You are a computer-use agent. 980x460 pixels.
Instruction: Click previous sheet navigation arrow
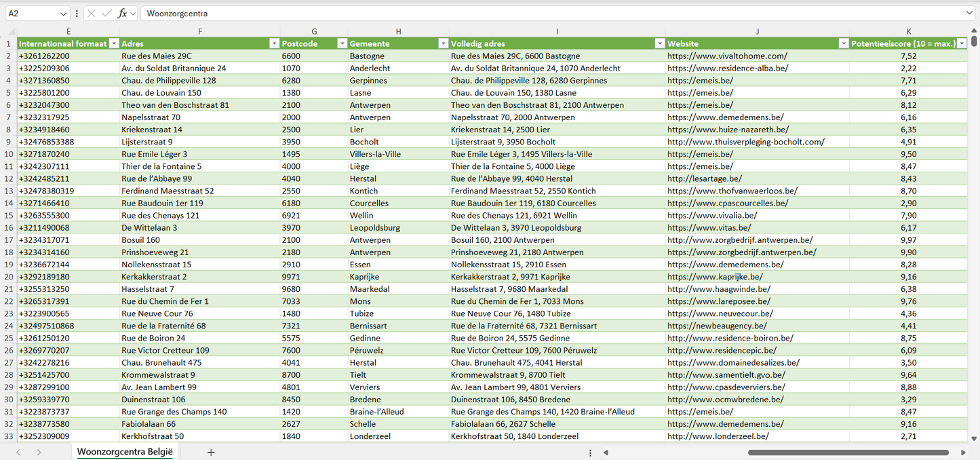[18, 452]
